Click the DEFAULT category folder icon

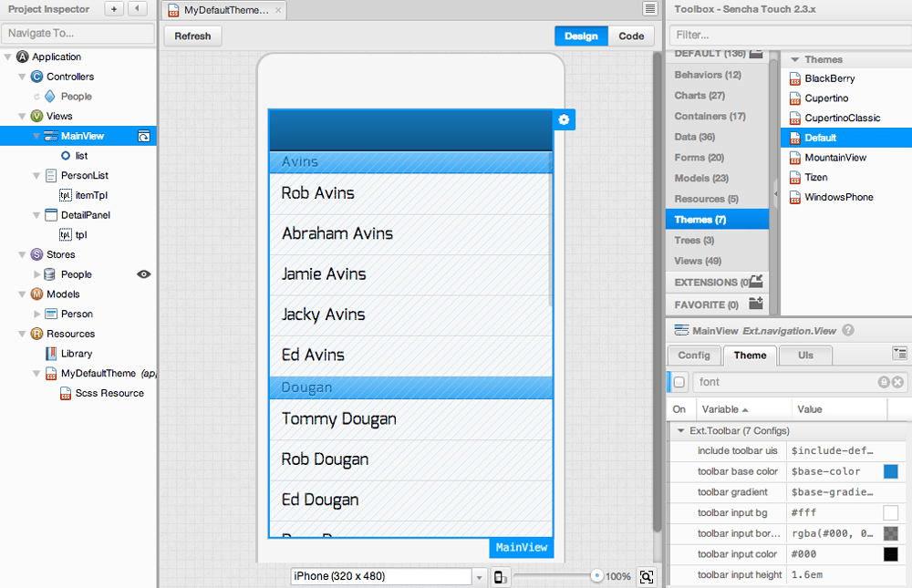[756, 54]
